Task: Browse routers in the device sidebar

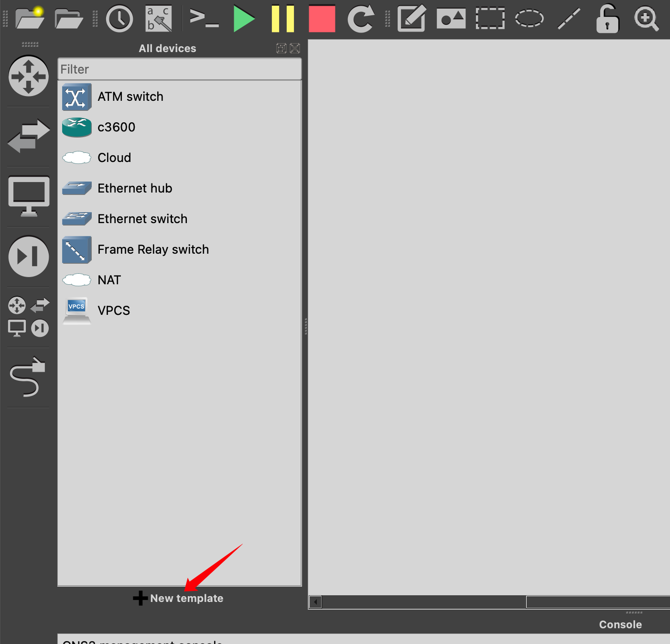Action: (29, 76)
